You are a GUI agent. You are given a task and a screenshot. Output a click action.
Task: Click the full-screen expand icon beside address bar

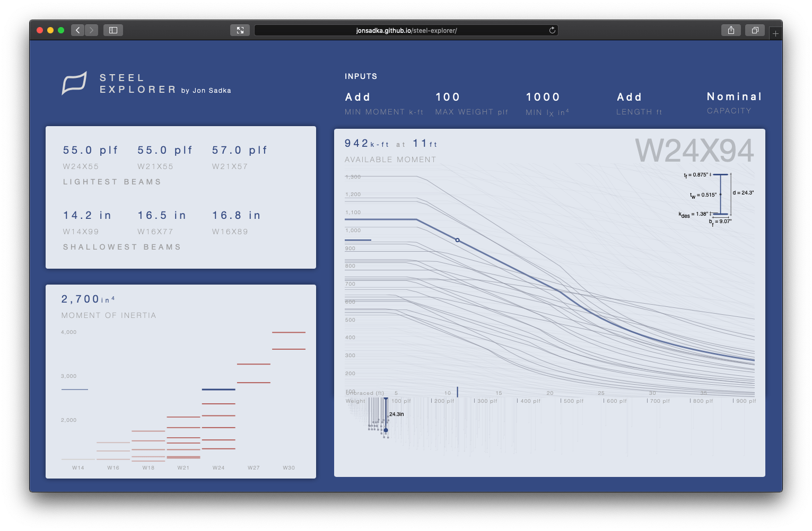click(240, 30)
